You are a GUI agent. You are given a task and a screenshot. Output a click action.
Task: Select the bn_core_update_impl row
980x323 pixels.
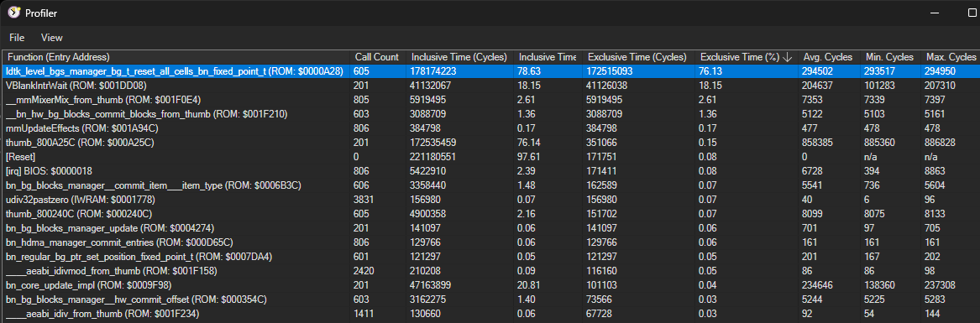click(490, 285)
